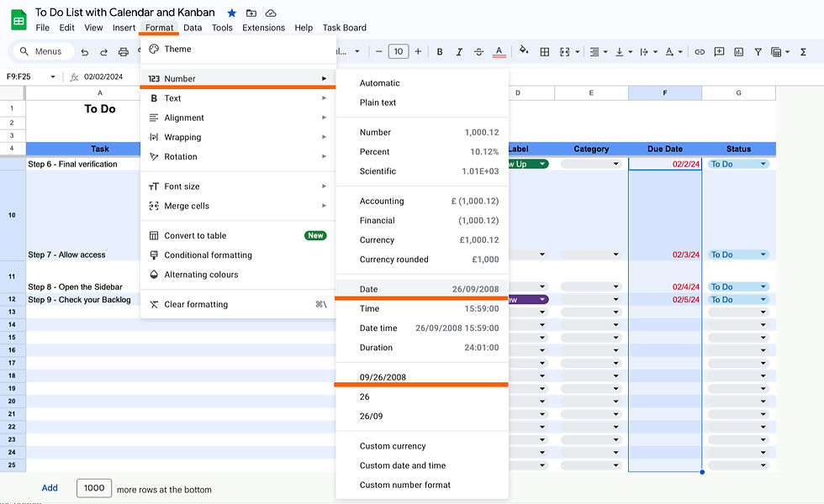Screen dimensions: 824x504
Task: Open text wrapping options
Action: 648,51
